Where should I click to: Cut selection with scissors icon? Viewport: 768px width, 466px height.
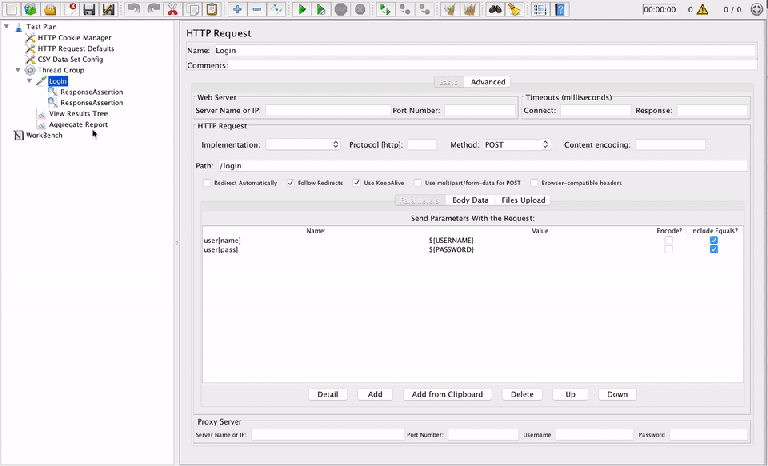click(172, 9)
